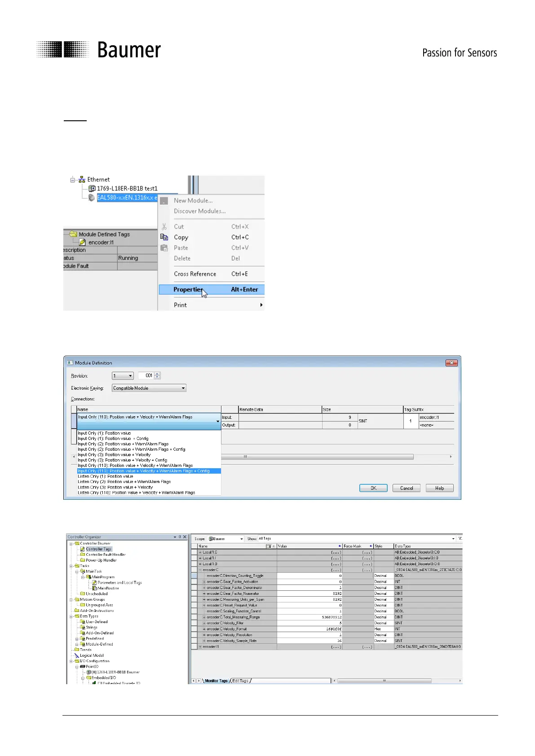Select 'Input Only (2): Position value + Warn/Alarm Flags'
Viewport: 535px width, 756px height.
point(123,444)
